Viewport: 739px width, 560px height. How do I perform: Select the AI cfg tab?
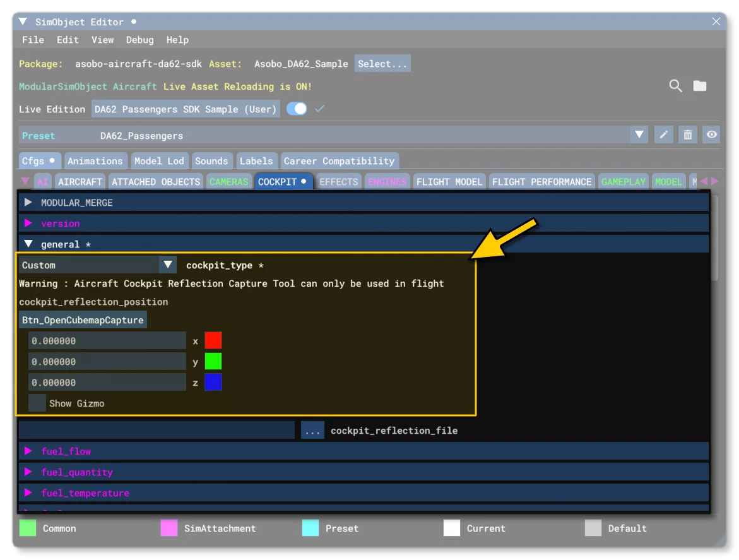click(x=43, y=182)
